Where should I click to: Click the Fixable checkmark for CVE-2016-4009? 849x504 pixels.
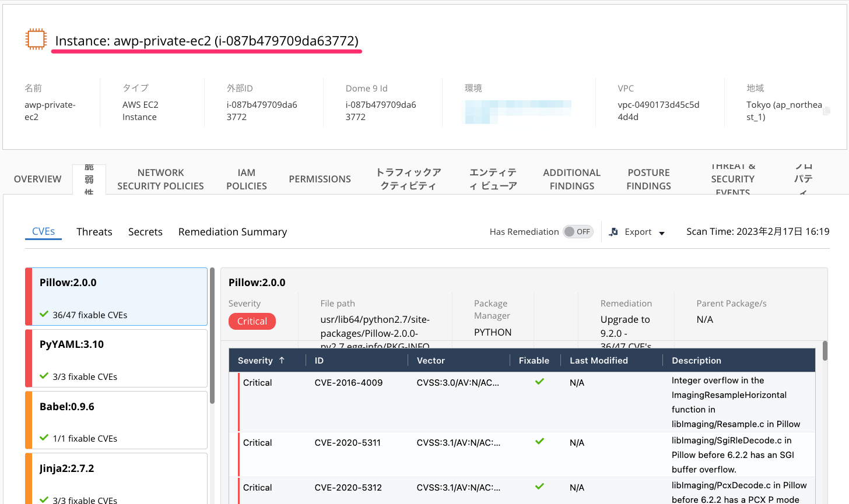tap(539, 382)
